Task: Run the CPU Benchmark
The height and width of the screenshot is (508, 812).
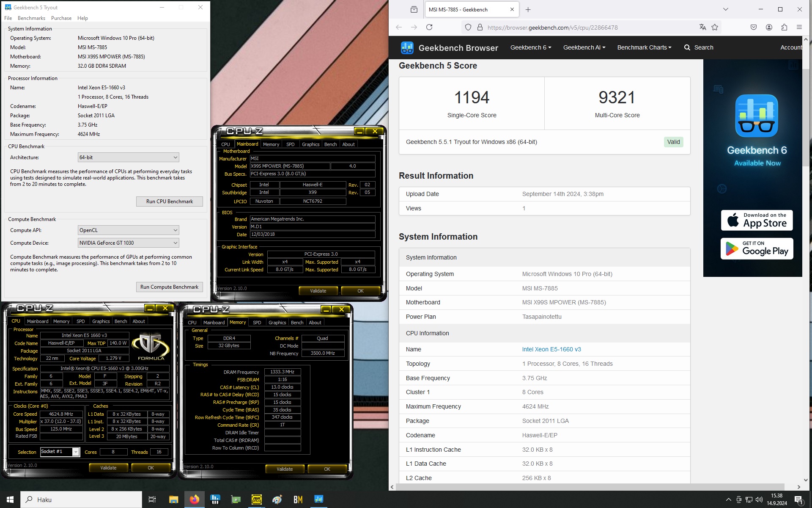Action: pyautogui.click(x=170, y=201)
